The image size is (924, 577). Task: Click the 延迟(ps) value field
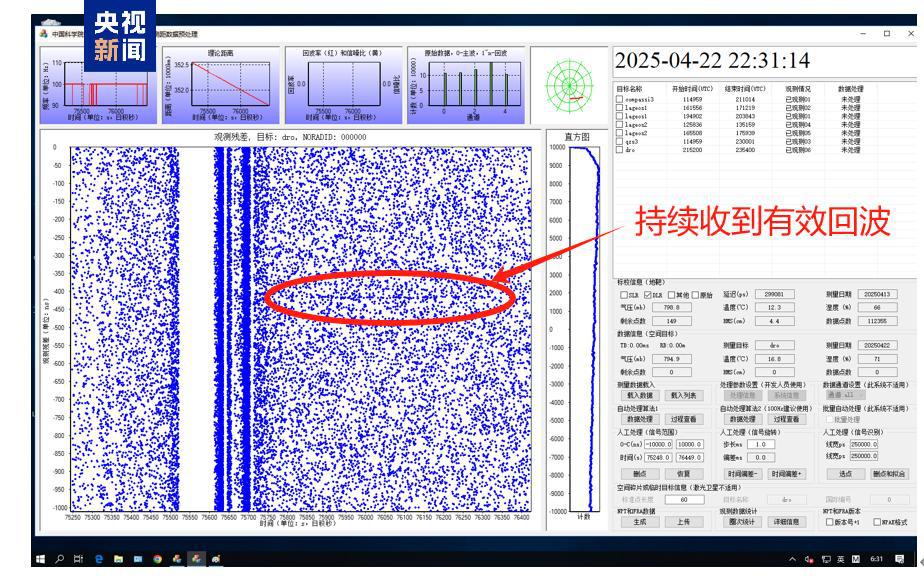click(x=774, y=294)
